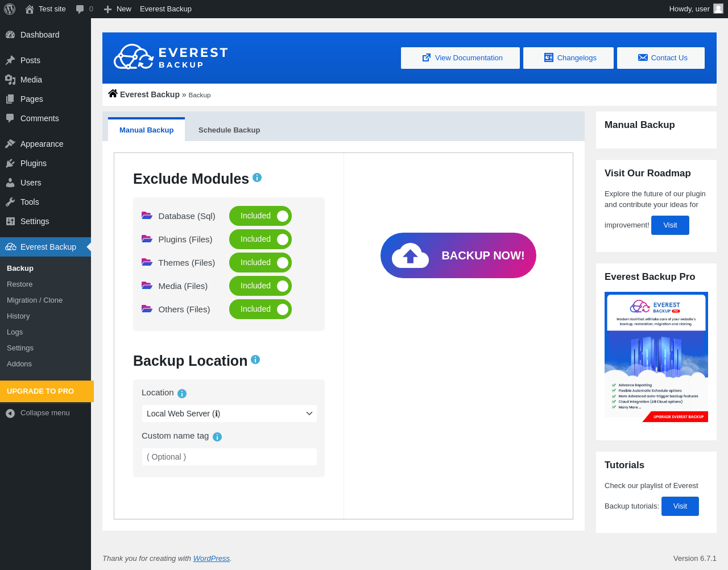Open the Tools menu
Image resolution: width=728 pixels, height=570 pixels.
[45, 202]
